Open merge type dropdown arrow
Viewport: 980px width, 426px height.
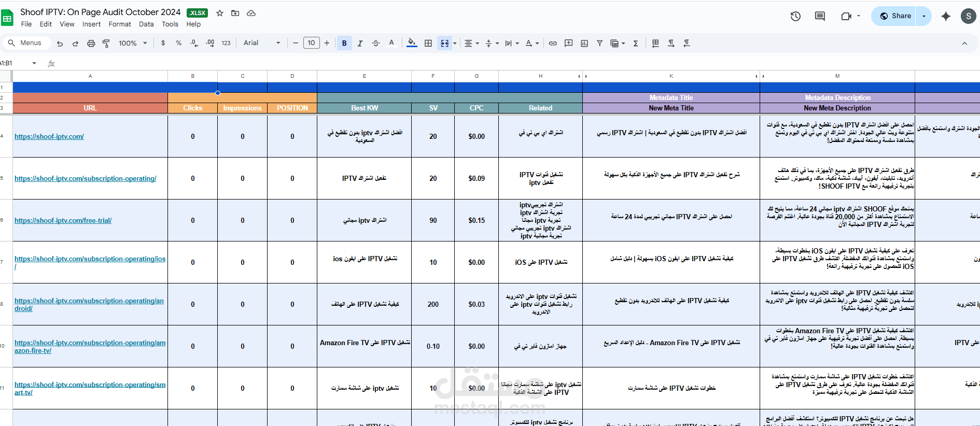click(455, 44)
